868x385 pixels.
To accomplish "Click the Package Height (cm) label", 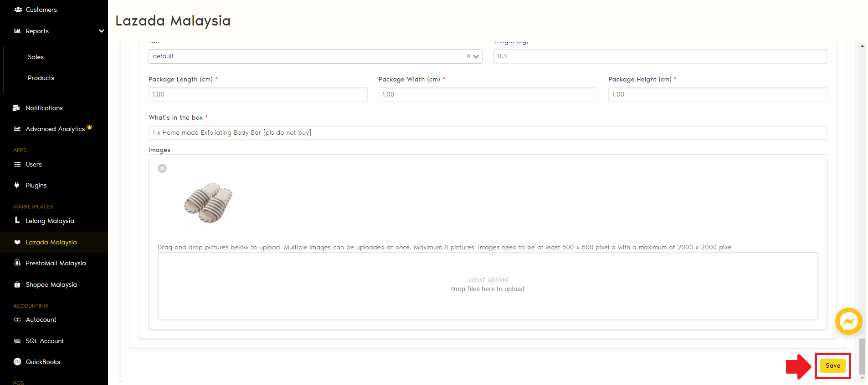I will click(x=640, y=79).
